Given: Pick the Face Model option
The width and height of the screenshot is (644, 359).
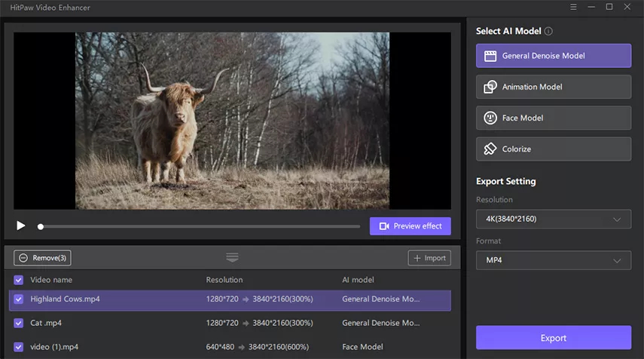Looking at the screenshot, I should click(553, 118).
